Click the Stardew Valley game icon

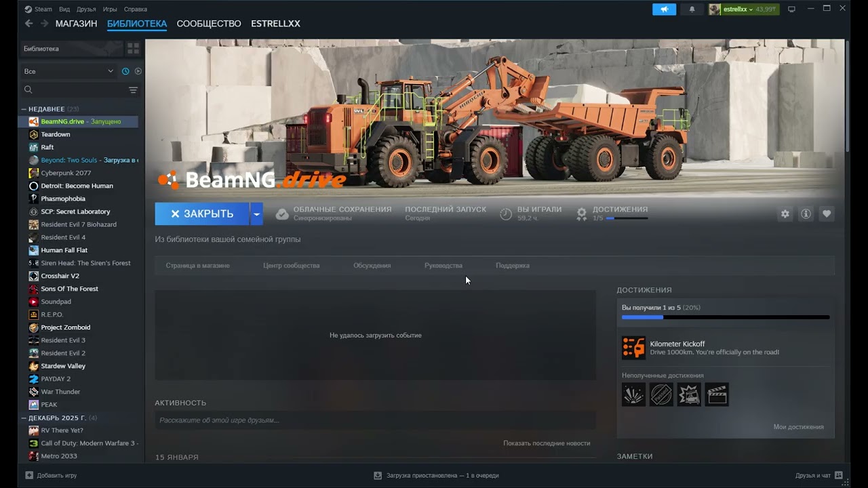click(34, 366)
